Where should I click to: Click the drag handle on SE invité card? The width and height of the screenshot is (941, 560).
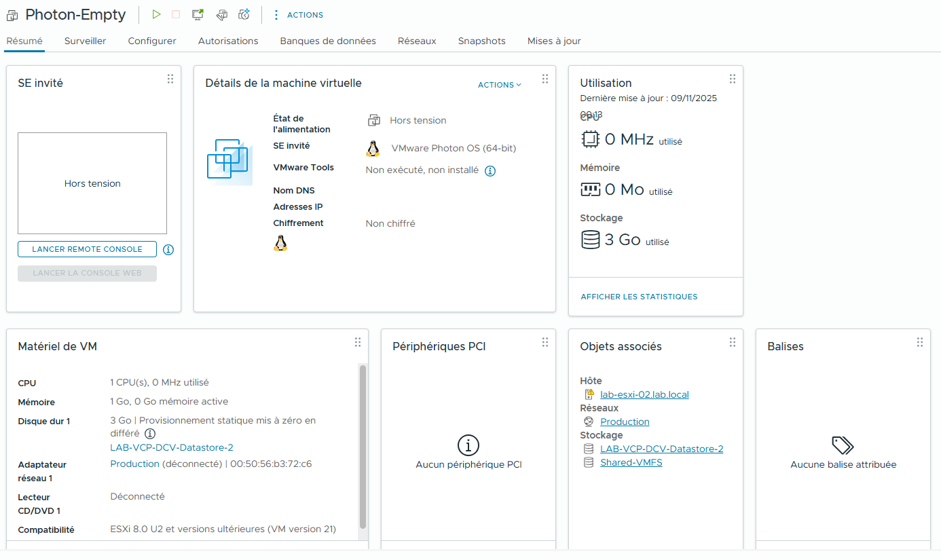(170, 79)
